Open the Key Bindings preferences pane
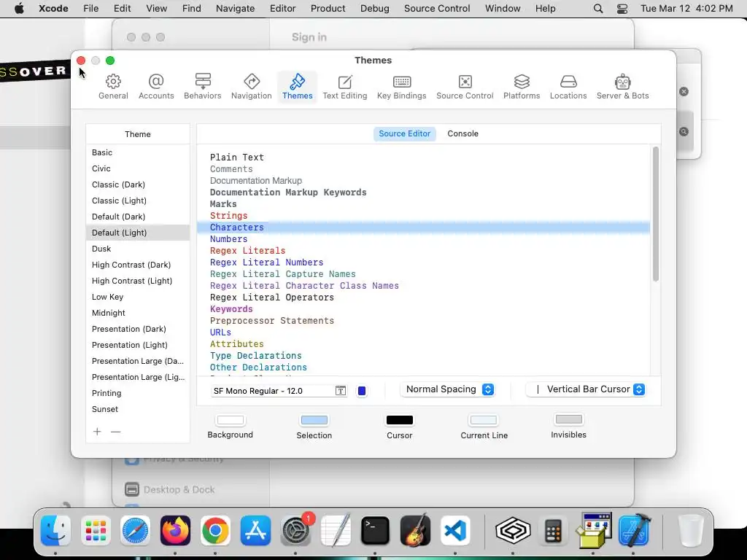747x560 pixels. [x=402, y=87]
